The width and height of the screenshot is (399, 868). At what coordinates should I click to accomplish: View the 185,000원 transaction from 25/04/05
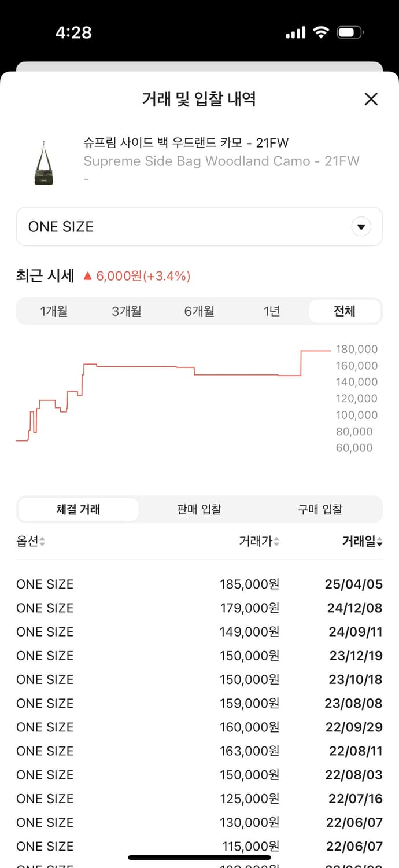199,584
